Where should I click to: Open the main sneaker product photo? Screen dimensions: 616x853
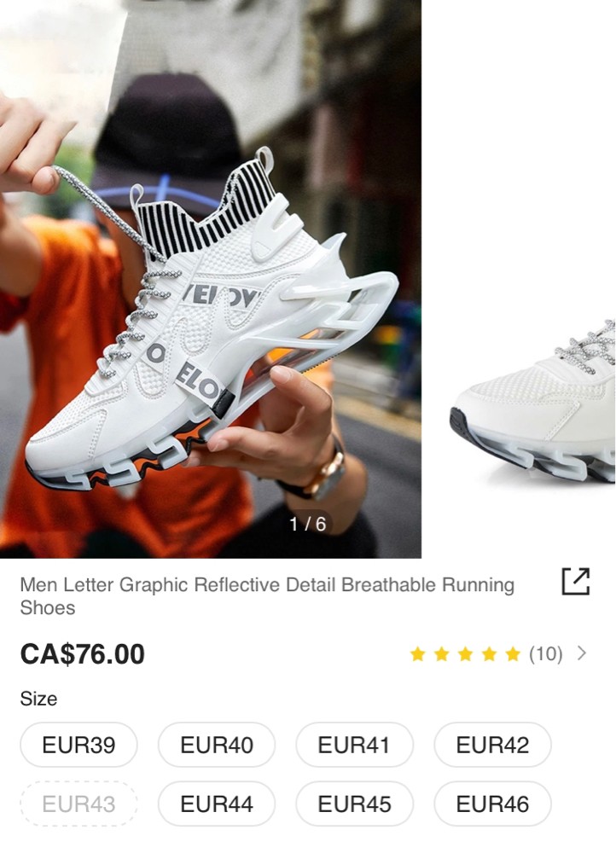click(x=211, y=279)
